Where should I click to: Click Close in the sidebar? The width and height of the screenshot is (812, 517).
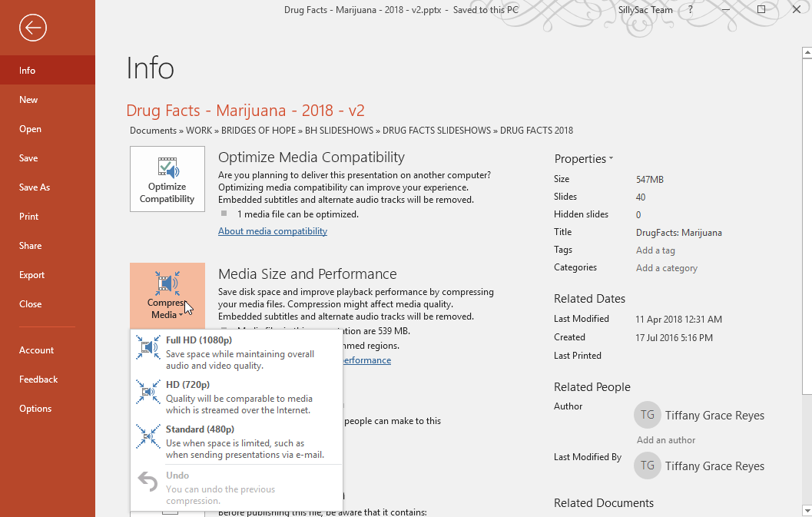pos(48,304)
